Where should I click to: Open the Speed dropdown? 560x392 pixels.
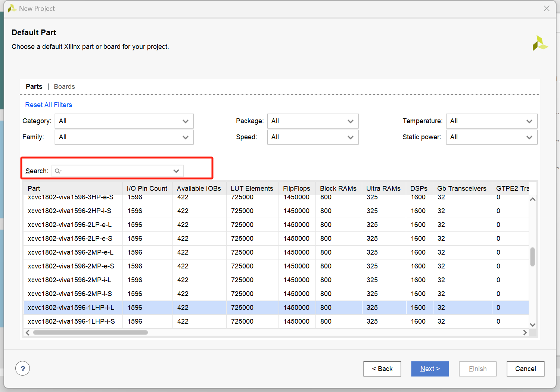313,137
